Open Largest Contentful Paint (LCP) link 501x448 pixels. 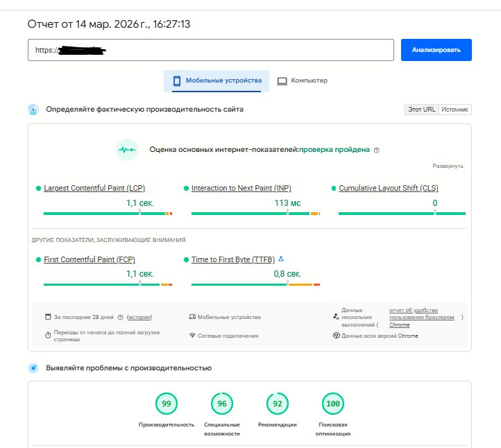pyautogui.click(x=94, y=188)
